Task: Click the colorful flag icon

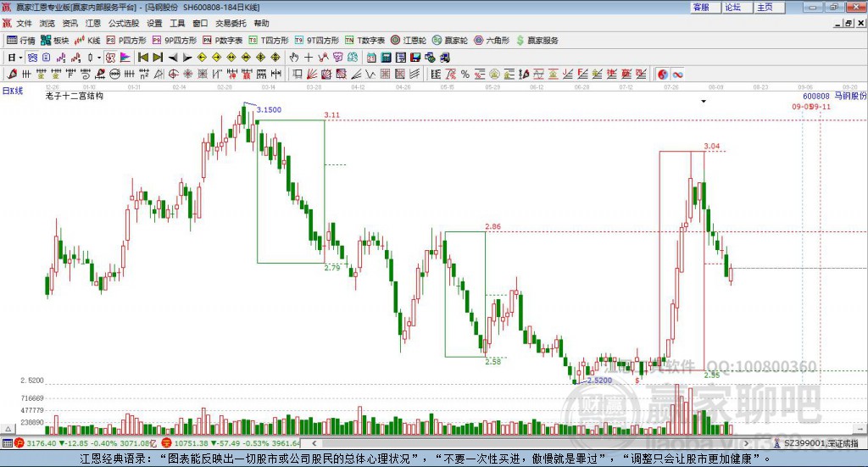Action: [125, 58]
